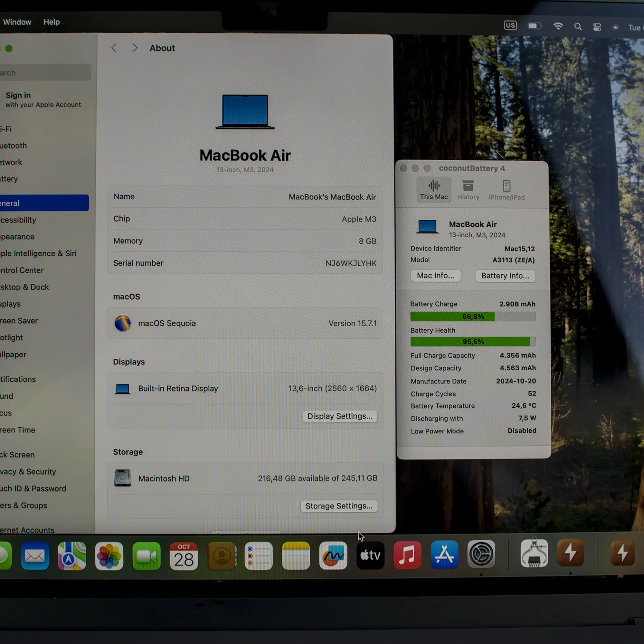Go back with the left chevron
Image resolution: width=644 pixels, height=644 pixels.
114,48
